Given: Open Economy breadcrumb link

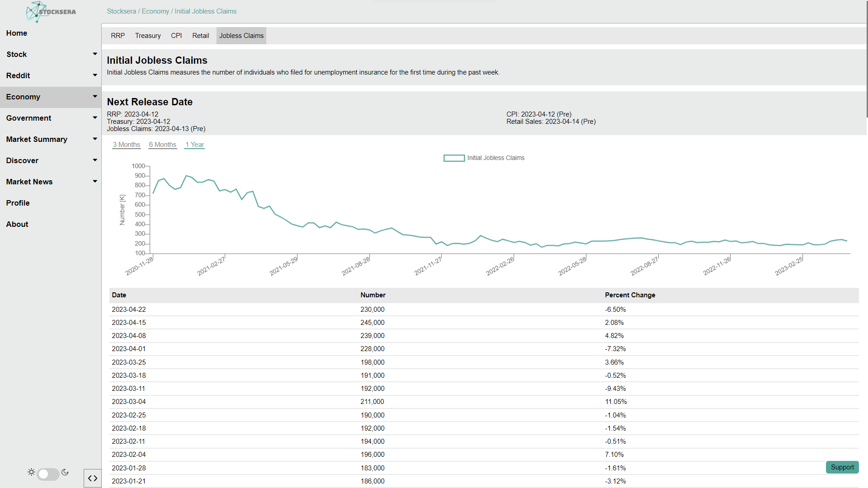Looking at the screenshot, I should [x=155, y=11].
